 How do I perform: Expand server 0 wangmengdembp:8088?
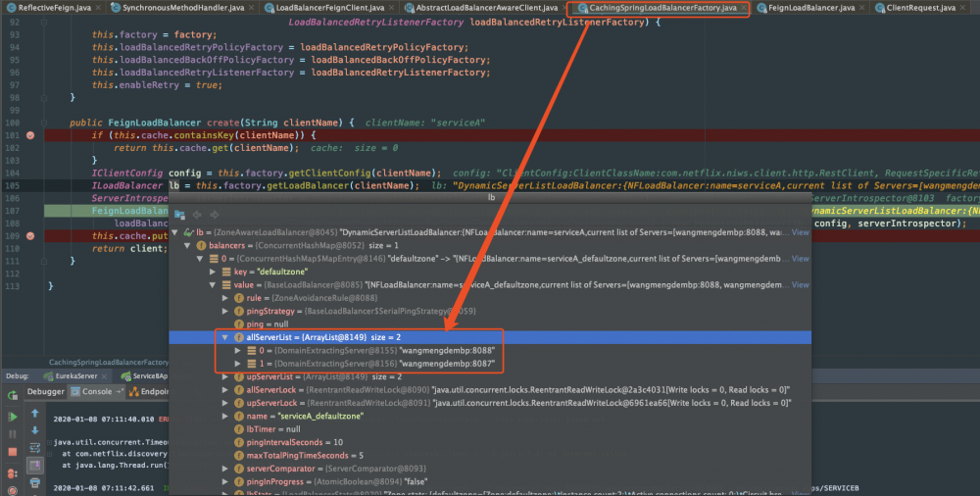237,351
